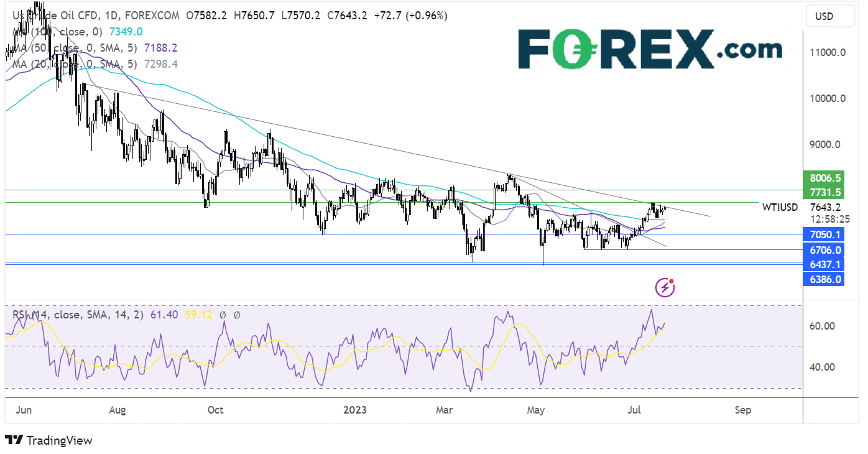The width and height of the screenshot is (868, 454).
Task: Click the 2023 label on time axis
Action: pos(354,410)
